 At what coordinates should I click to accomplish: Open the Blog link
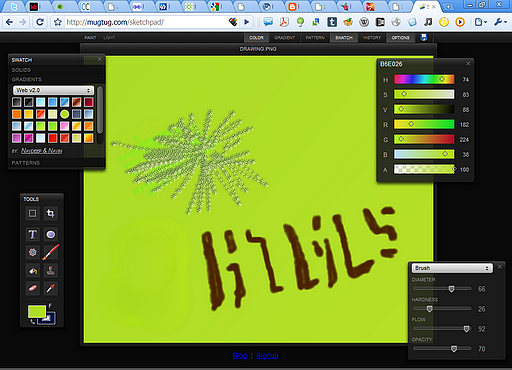(x=240, y=355)
